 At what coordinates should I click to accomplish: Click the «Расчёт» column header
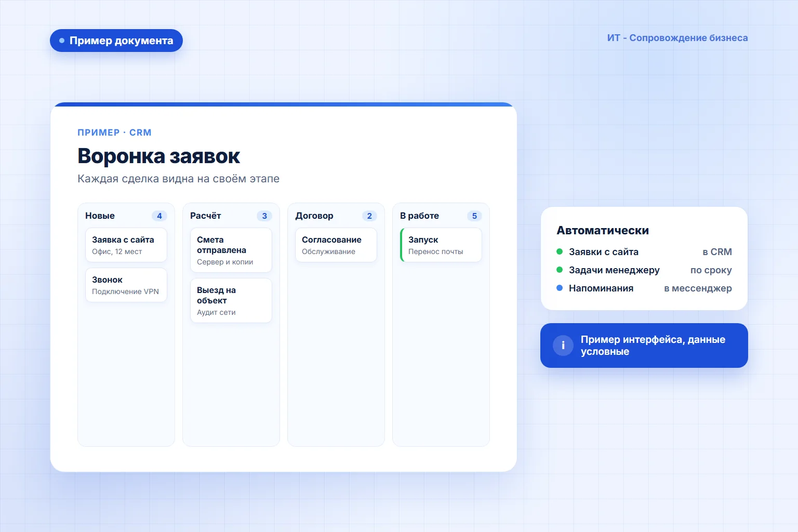click(x=206, y=216)
